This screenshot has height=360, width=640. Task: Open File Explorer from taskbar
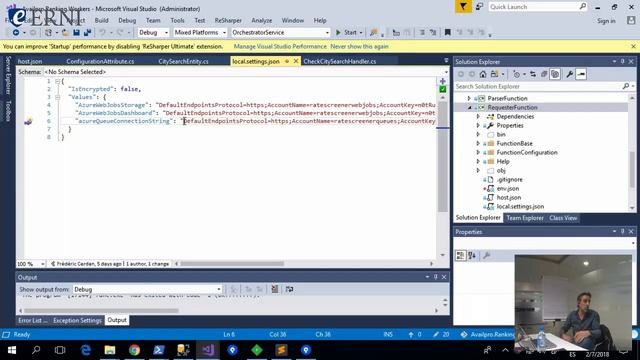pos(110,350)
